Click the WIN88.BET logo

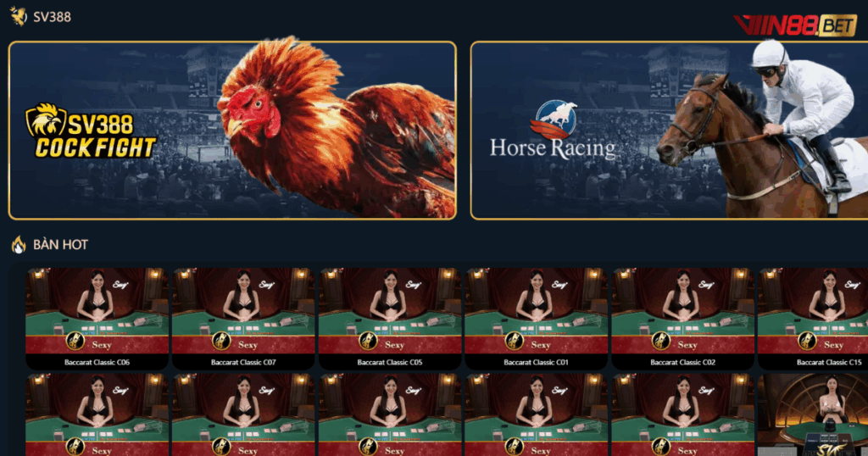pyautogui.click(x=795, y=25)
